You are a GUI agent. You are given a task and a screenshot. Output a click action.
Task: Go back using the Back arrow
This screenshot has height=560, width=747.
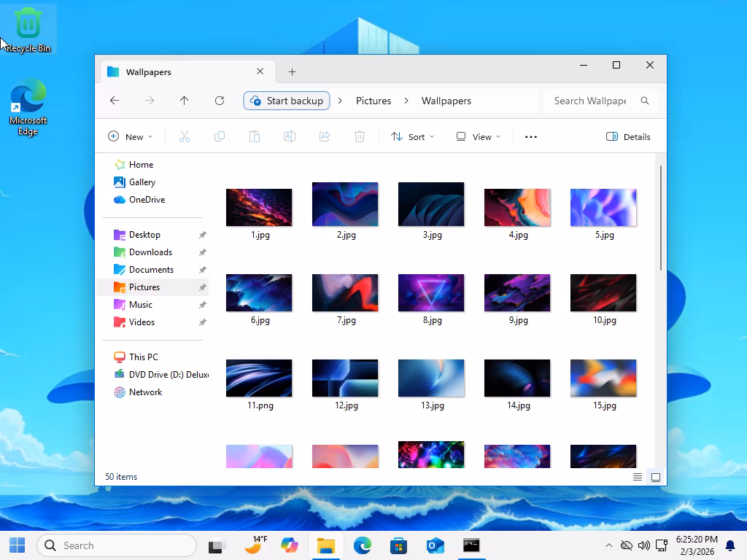point(115,101)
